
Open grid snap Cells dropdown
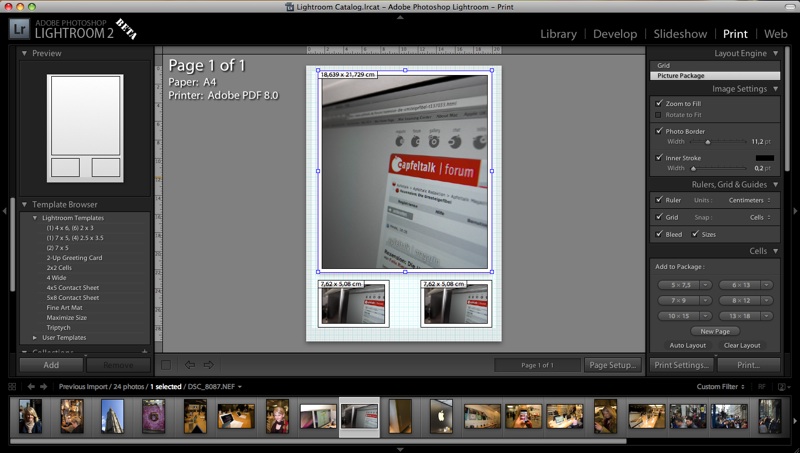click(x=760, y=217)
